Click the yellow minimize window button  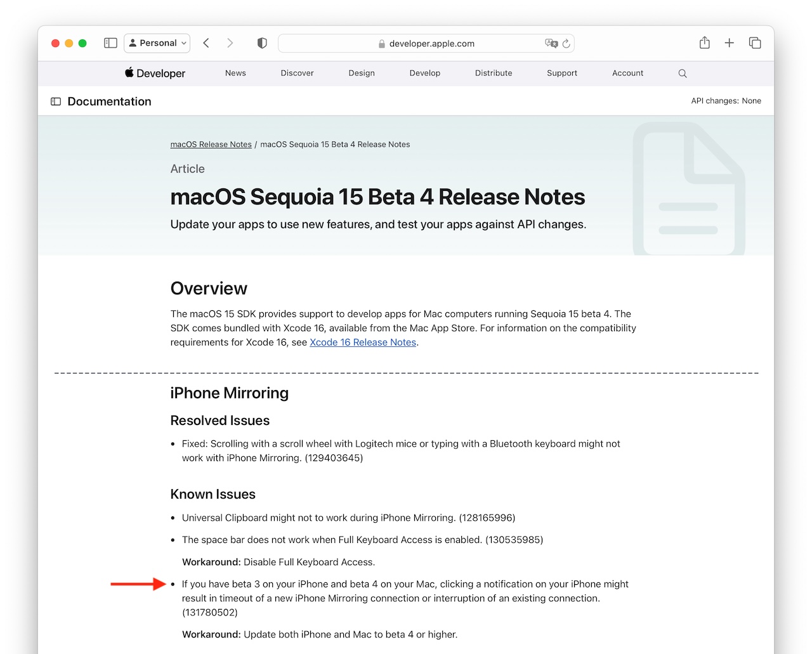click(69, 43)
